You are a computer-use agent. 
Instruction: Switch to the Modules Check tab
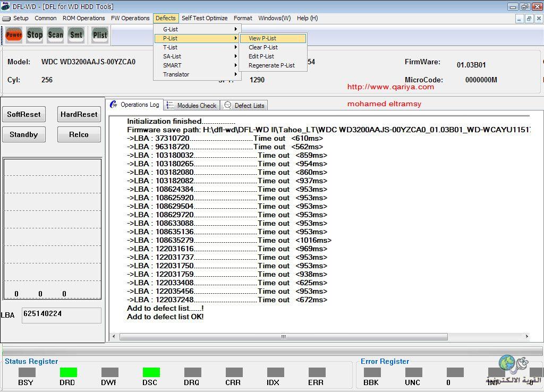click(x=191, y=106)
